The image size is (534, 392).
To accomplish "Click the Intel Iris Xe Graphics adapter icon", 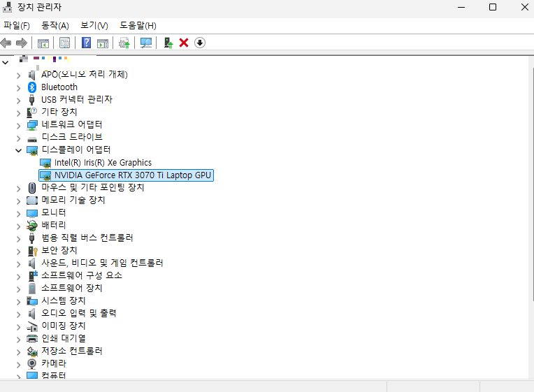I will (45, 163).
